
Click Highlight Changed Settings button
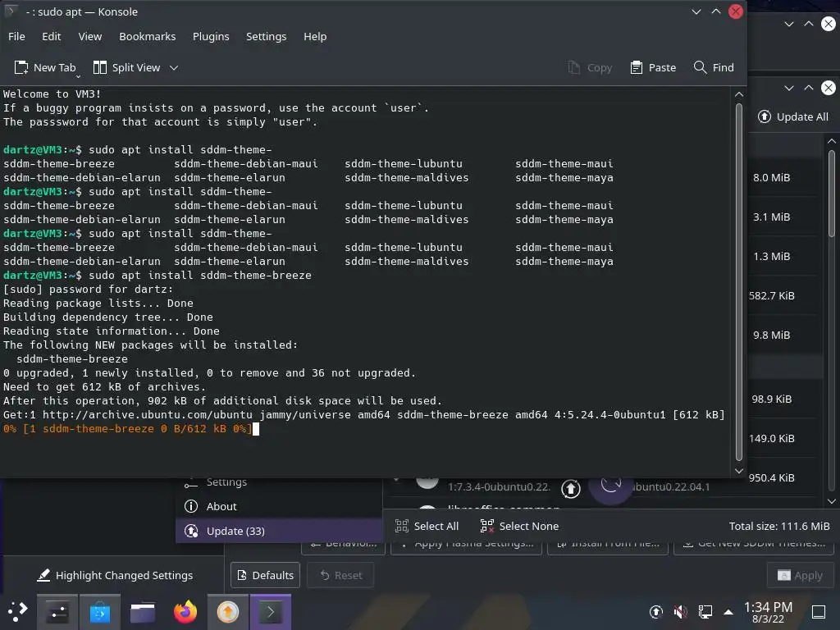pos(115,575)
